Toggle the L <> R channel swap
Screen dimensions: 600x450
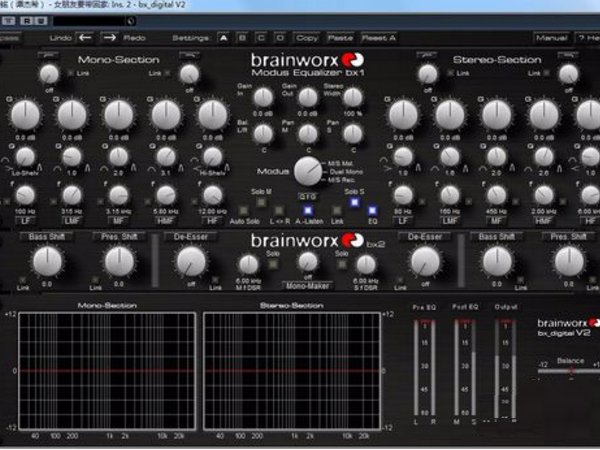point(279,210)
